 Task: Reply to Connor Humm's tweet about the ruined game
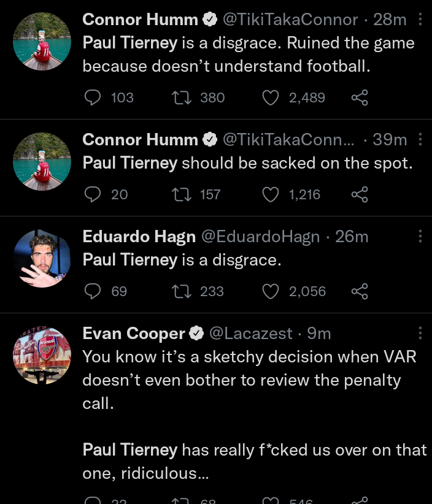(92, 97)
